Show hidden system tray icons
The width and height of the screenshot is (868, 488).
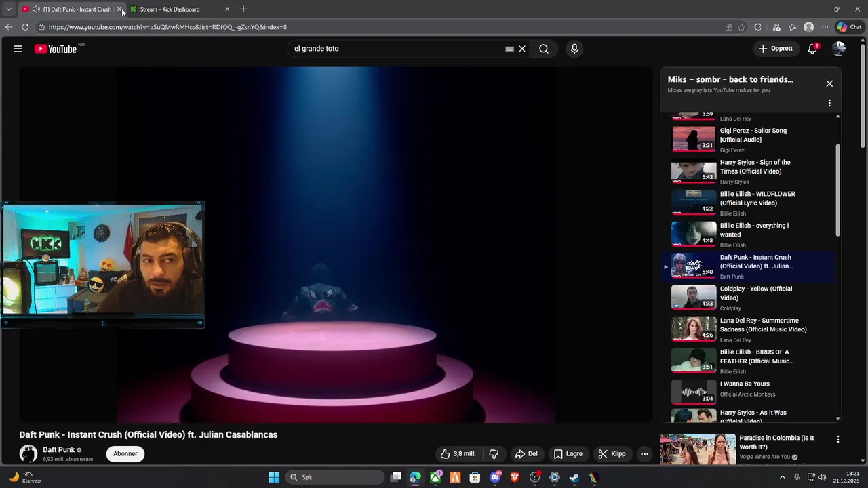pyautogui.click(x=782, y=477)
